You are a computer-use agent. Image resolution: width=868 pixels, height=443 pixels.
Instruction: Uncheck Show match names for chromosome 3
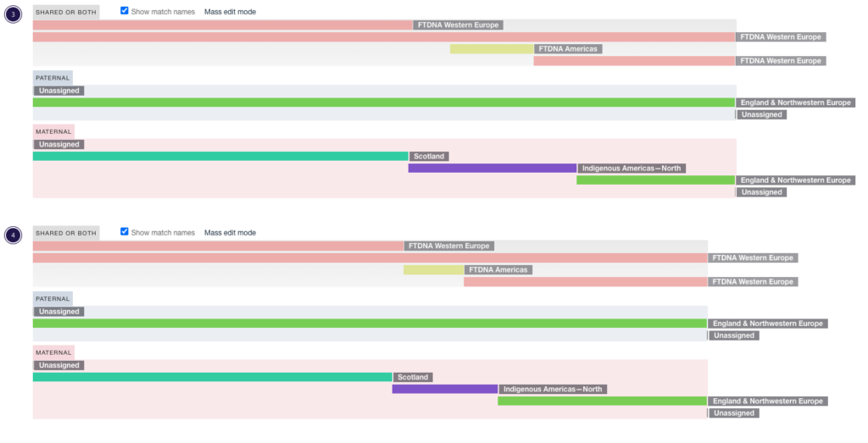point(125,10)
